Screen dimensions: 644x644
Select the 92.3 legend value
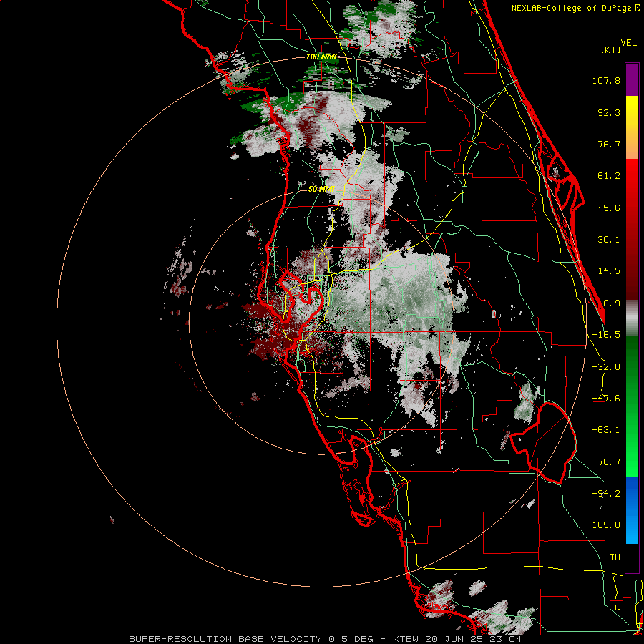click(x=609, y=112)
